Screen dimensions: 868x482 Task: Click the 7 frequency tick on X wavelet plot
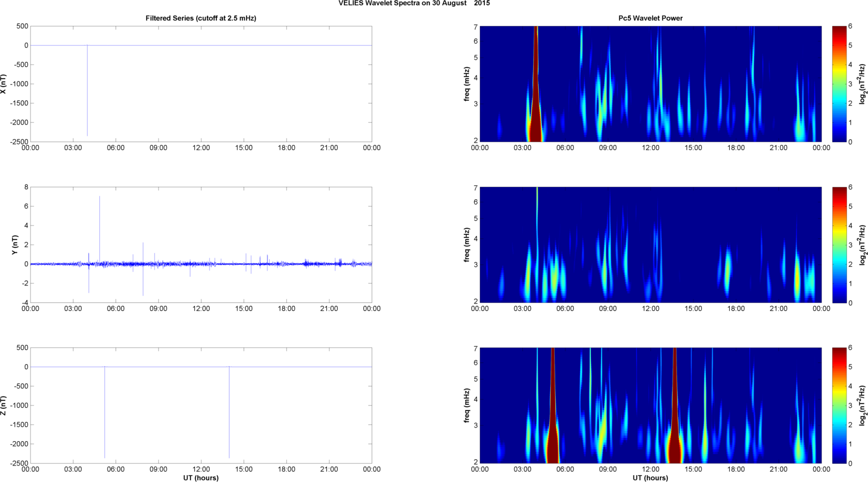tap(476, 27)
